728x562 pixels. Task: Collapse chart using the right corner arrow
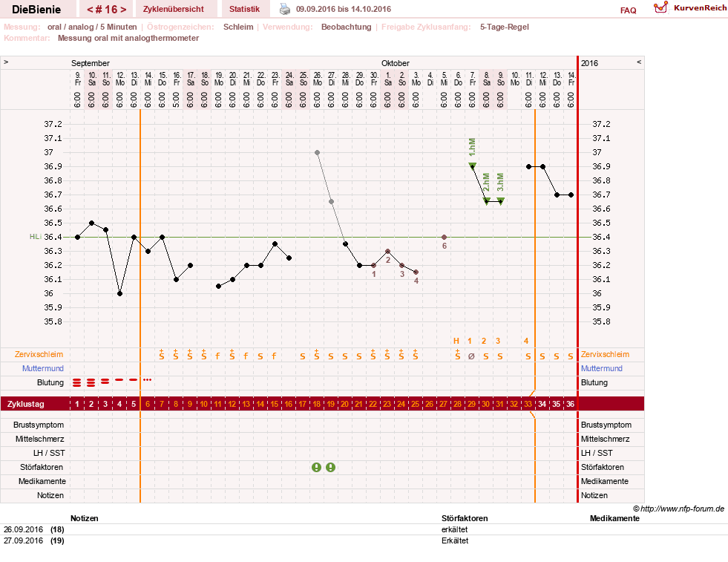click(x=639, y=62)
